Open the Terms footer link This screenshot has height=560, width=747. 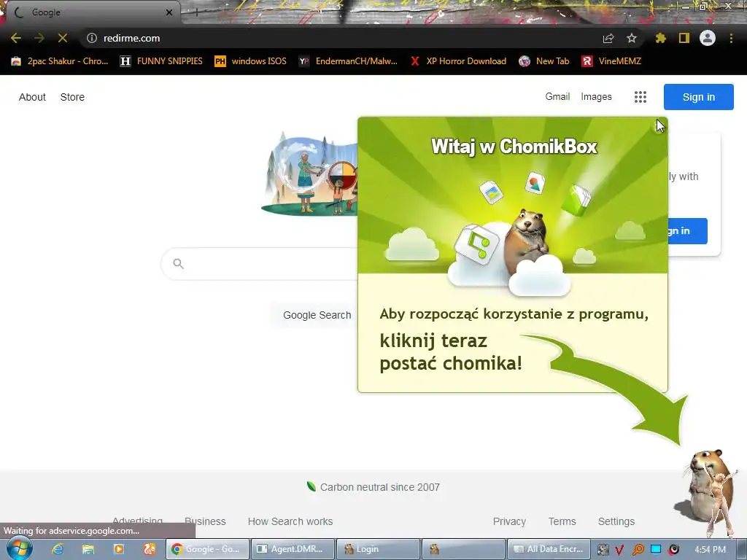tap(562, 521)
